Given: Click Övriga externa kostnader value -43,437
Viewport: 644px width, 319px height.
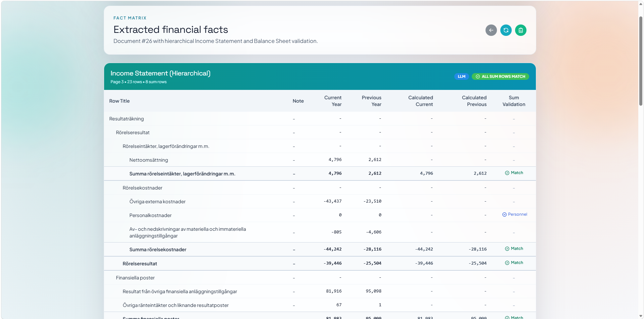Looking at the screenshot, I should 332,201.
